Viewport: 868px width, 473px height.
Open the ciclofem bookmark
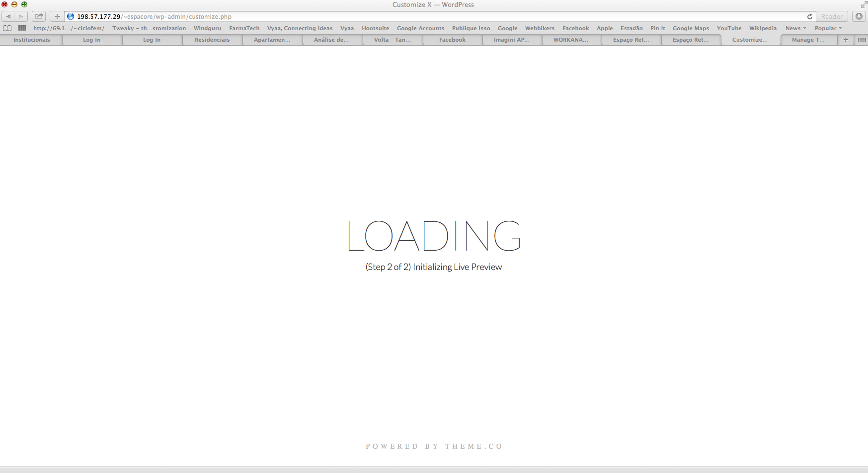[x=69, y=28]
